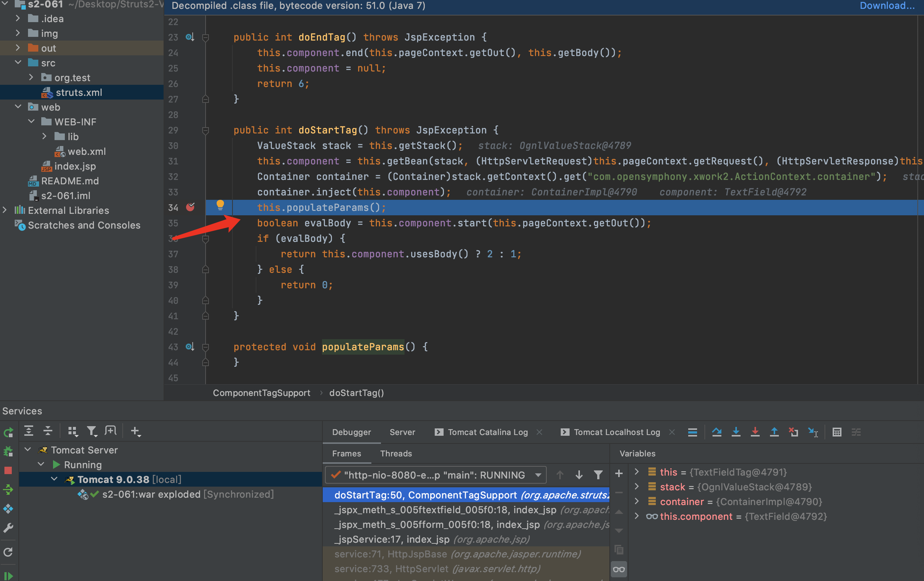Expand External Libraries node
The image size is (924, 581).
click(4, 210)
